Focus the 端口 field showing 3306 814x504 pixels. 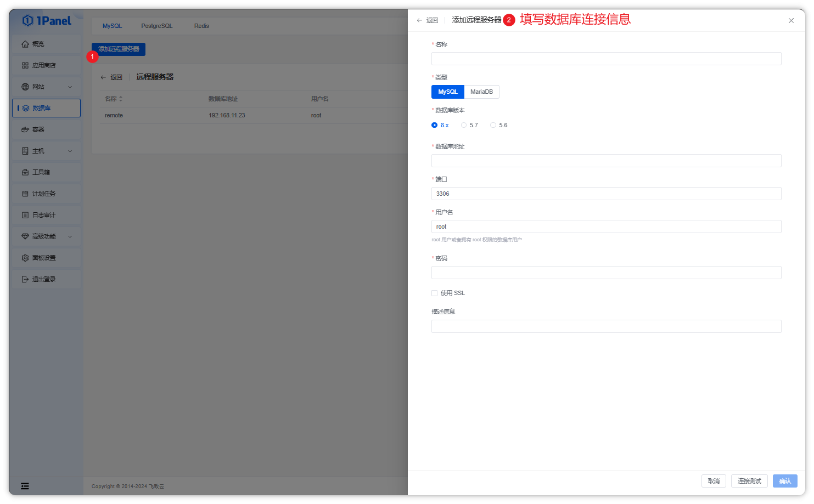[x=606, y=194]
